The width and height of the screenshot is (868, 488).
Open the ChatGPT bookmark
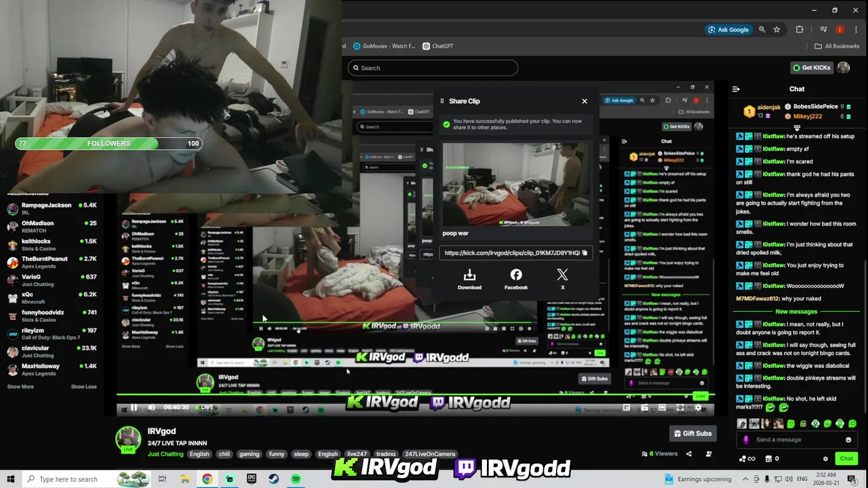pos(438,46)
